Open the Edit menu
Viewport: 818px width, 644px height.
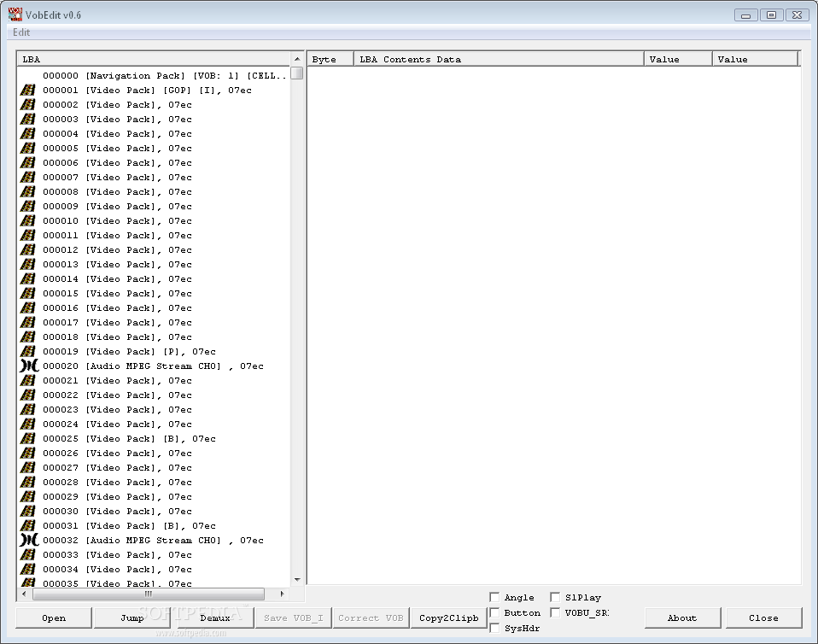tap(21, 32)
